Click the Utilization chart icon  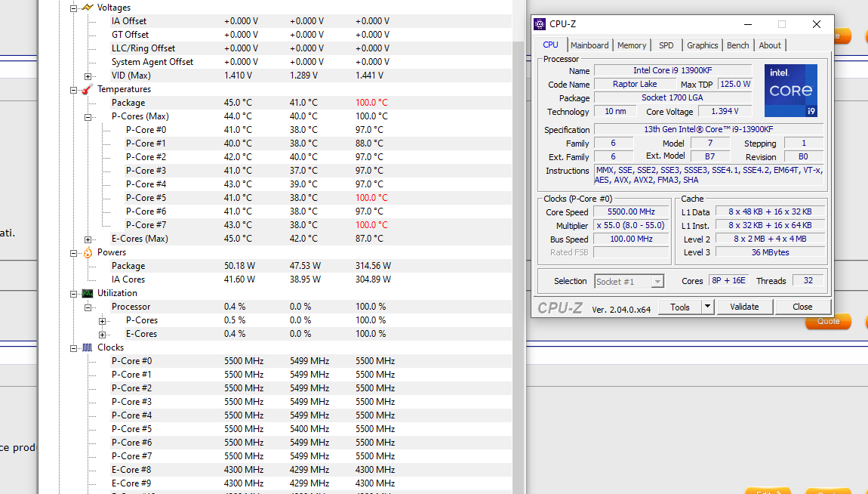(x=88, y=294)
